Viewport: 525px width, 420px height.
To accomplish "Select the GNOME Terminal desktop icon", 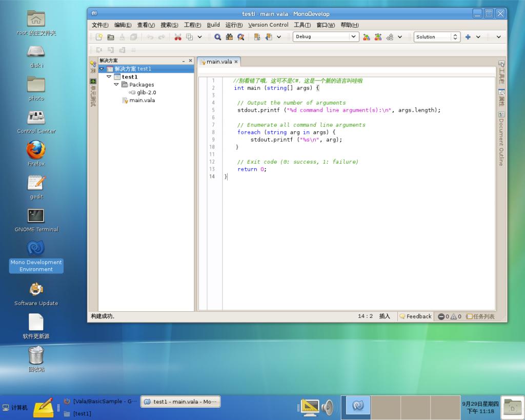I will 36,219.
